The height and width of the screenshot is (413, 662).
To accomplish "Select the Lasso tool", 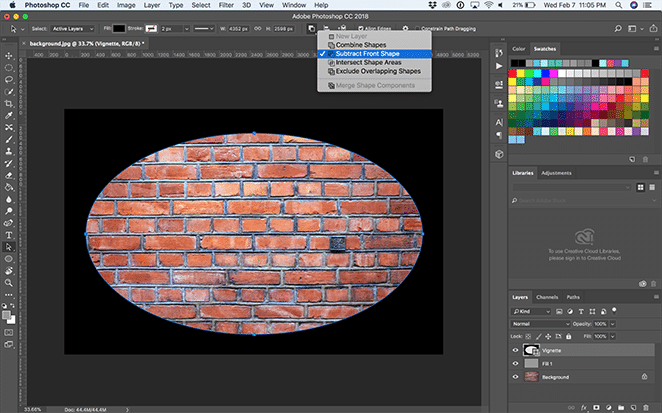I will [8, 79].
